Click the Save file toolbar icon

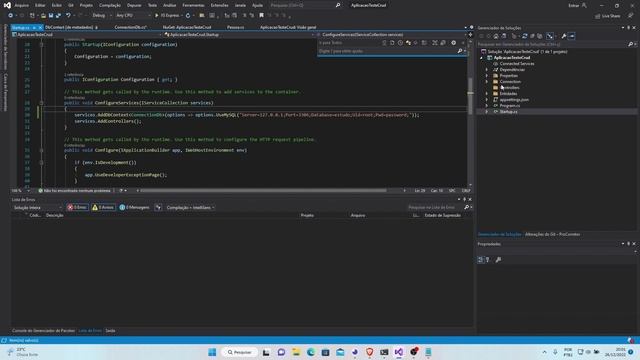tap(51, 16)
